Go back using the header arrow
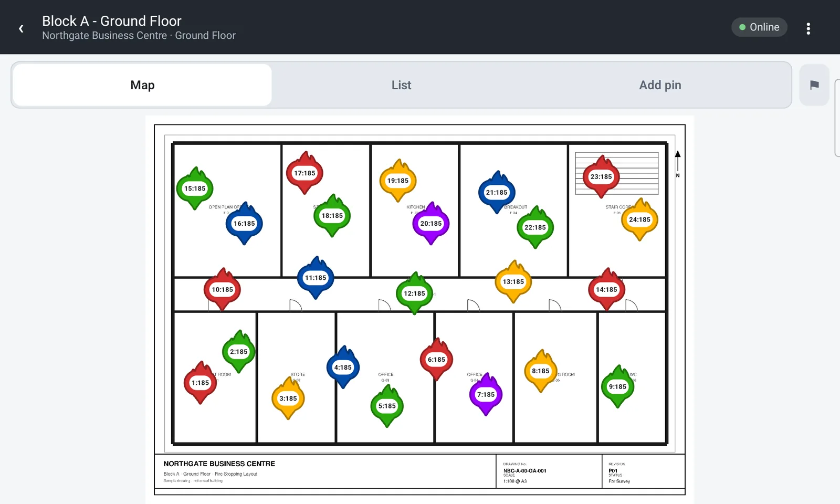This screenshot has height=504, width=840. [x=21, y=28]
